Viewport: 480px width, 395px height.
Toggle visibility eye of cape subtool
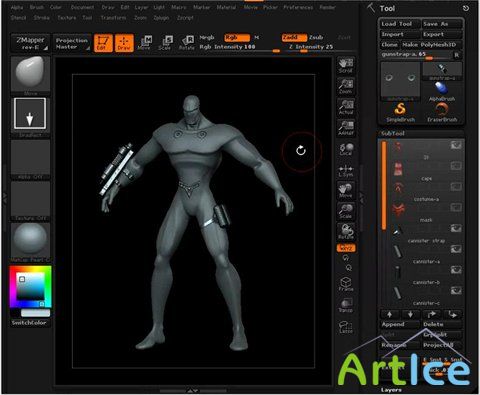point(456,166)
